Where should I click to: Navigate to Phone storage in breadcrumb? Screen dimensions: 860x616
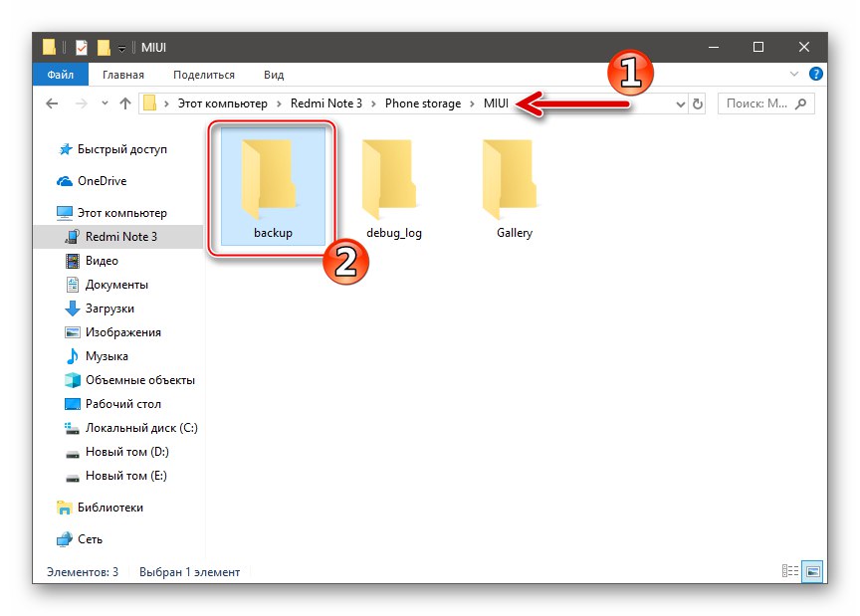(x=423, y=103)
